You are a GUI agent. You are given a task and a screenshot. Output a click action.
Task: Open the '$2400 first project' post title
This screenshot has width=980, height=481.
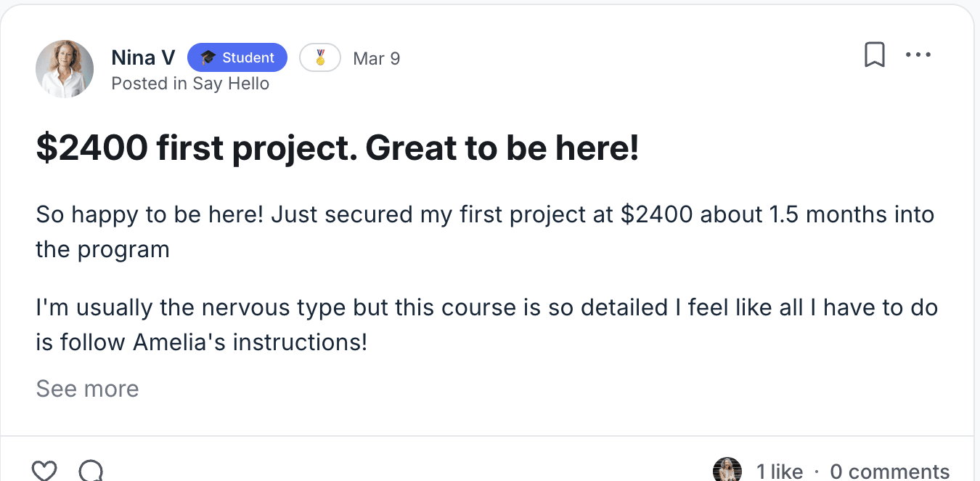point(338,149)
